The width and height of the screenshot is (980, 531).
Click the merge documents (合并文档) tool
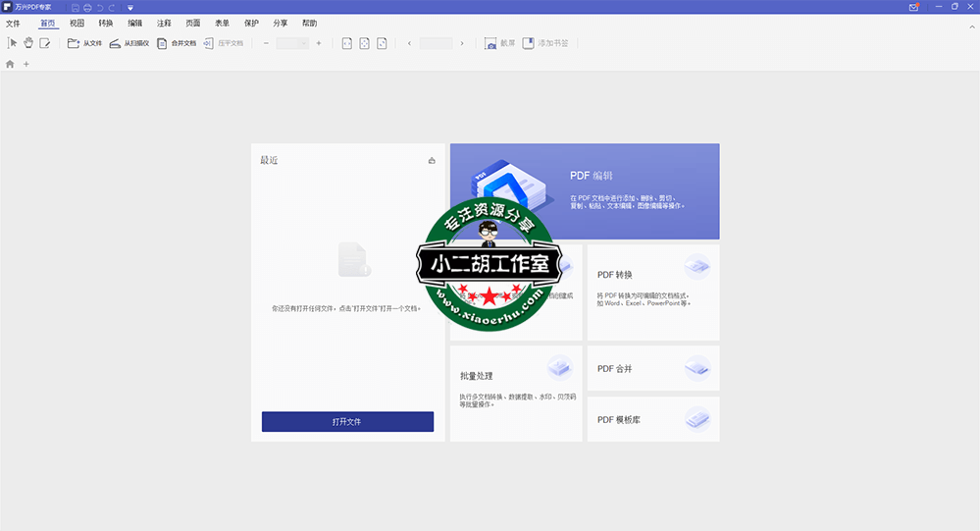tap(177, 43)
